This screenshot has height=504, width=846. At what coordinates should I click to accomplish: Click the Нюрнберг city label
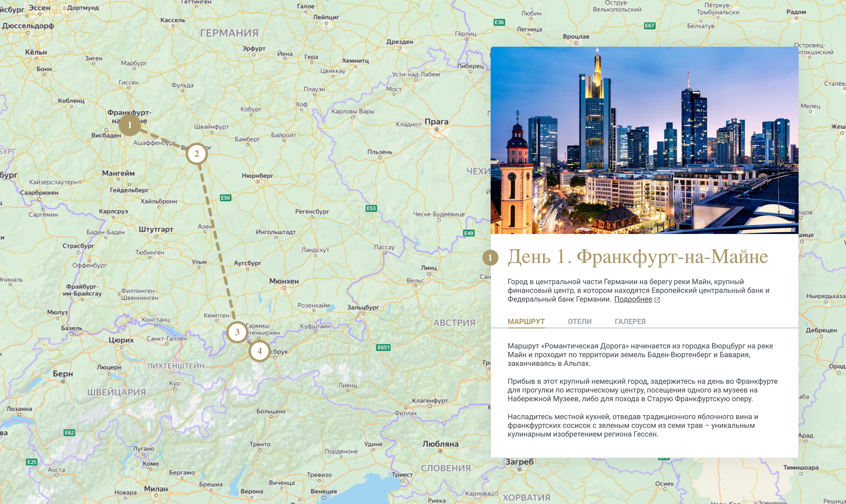point(257,176)
